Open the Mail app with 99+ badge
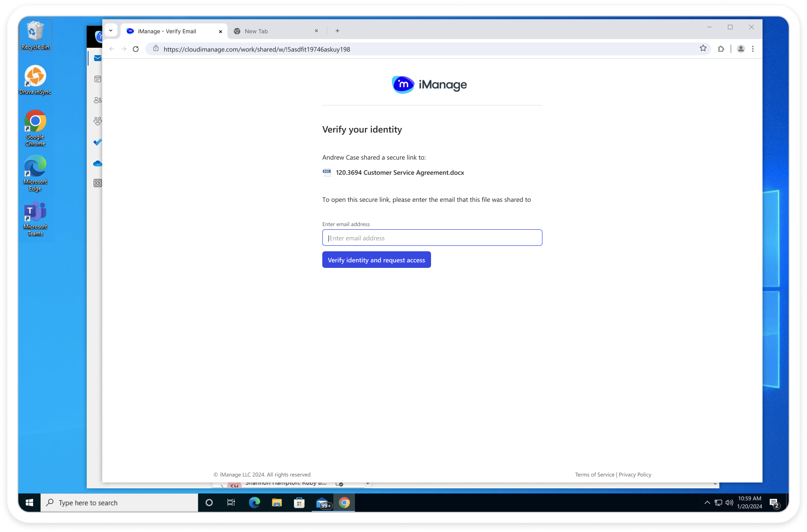807x532 pixels. coord(323,503)
